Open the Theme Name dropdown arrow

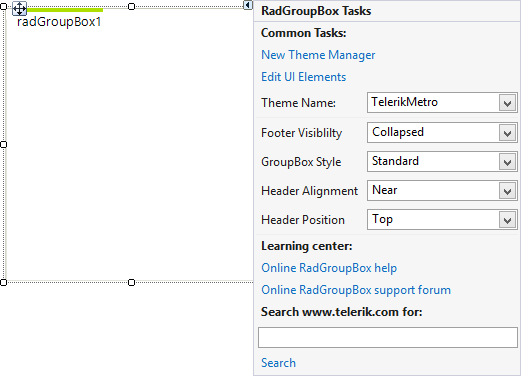[x=507, y=103]
